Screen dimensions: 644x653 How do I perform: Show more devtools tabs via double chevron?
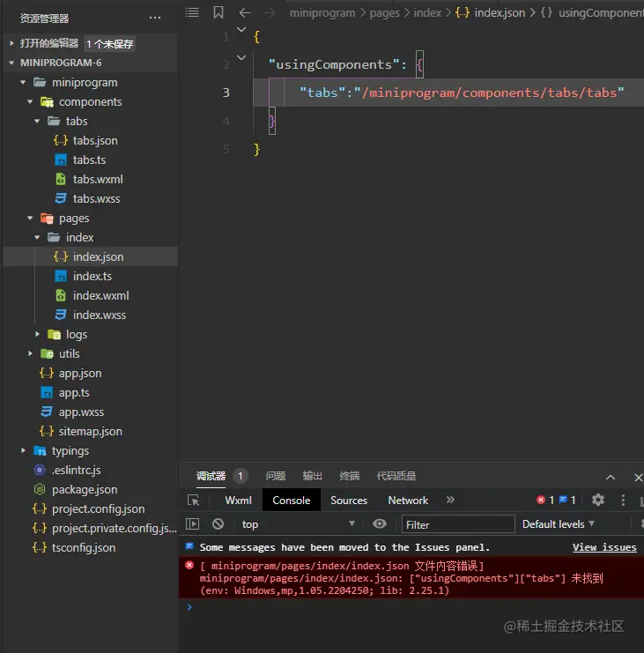(450, 500)
